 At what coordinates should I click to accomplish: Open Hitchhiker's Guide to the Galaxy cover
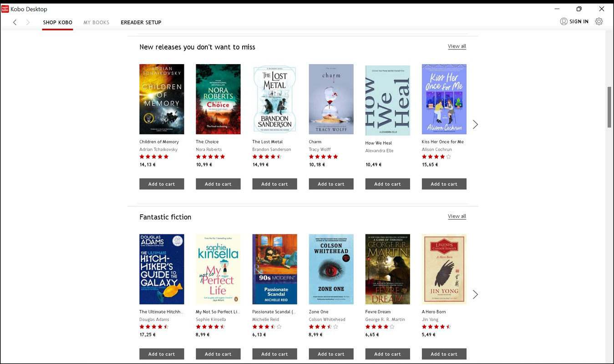click(x=162, y=269)
